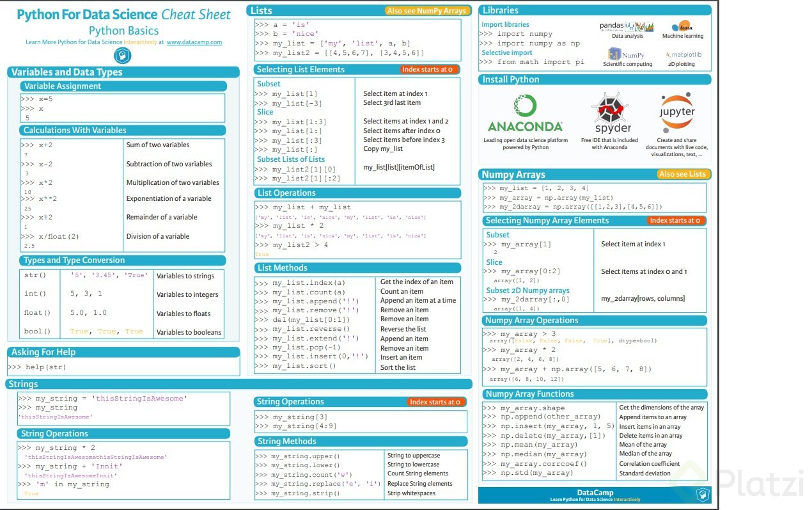Select the 'List Methods' header
The width and height of the screenshot is (812, 510).
357,268
